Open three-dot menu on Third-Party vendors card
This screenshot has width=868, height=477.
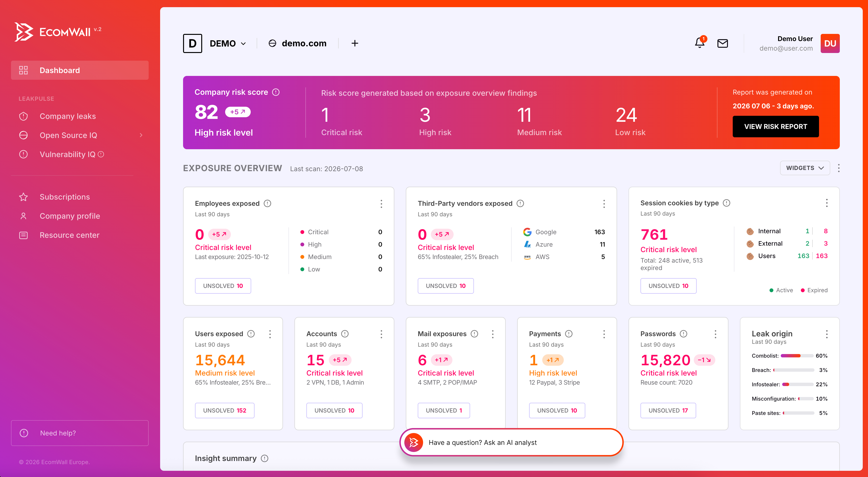604,204
